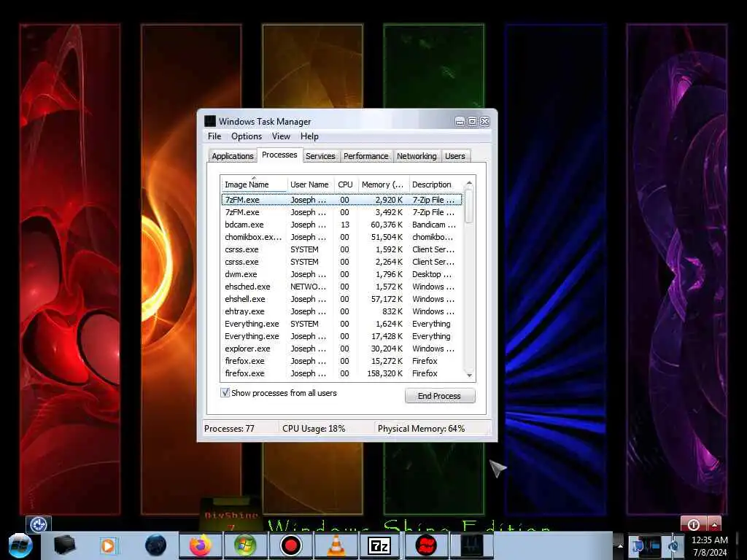Open the Options menu
Viewport: 747px width, 560px height.
(x=247, y=136)
